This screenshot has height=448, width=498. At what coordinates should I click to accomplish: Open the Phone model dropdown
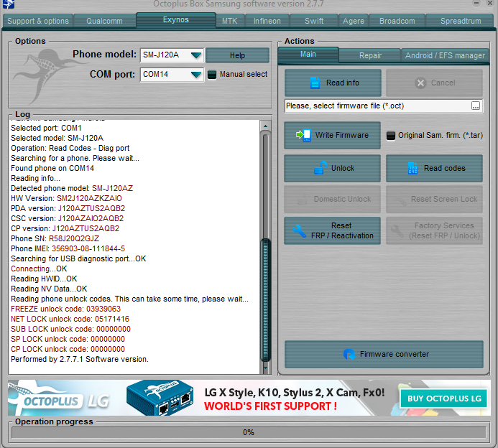[196, 55]
